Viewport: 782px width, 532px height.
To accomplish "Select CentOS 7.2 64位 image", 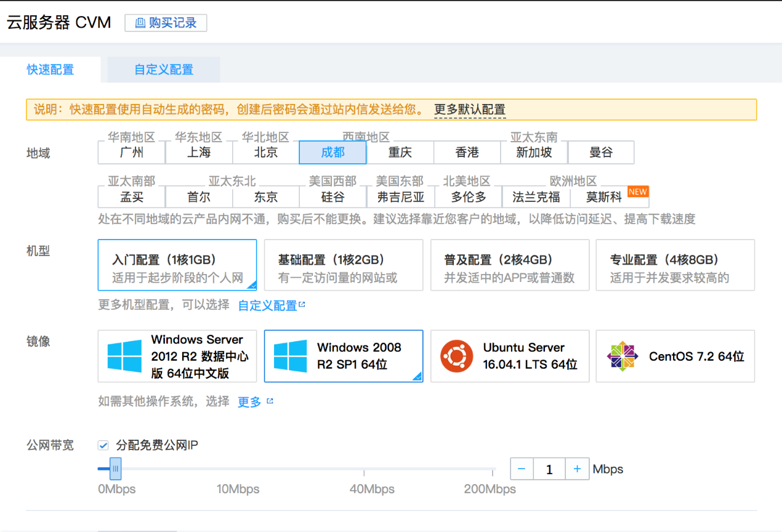I will (675, 356).
